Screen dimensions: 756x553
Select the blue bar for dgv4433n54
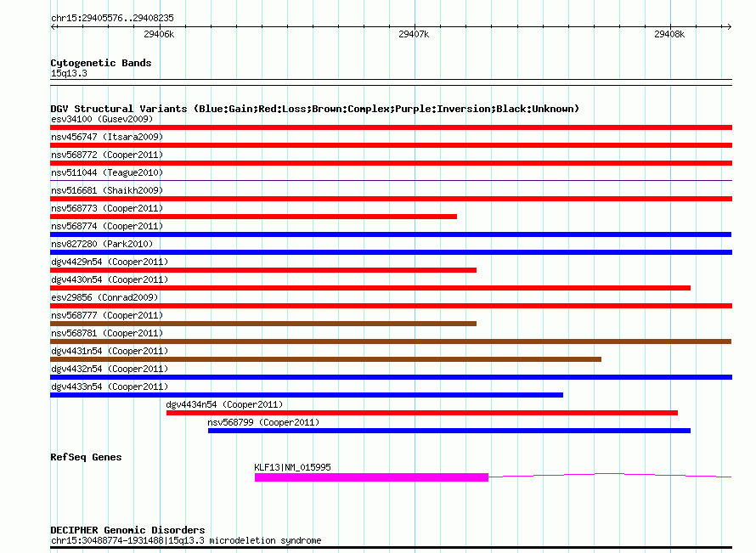pyautogui.click(x=307, y=395)
